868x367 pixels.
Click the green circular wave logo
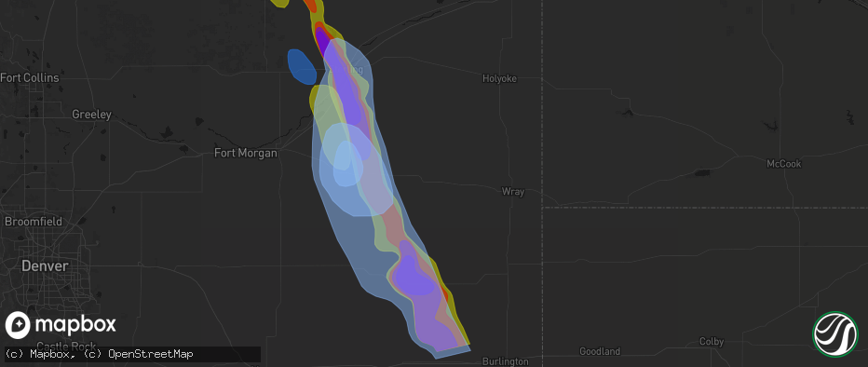(834, 334)
